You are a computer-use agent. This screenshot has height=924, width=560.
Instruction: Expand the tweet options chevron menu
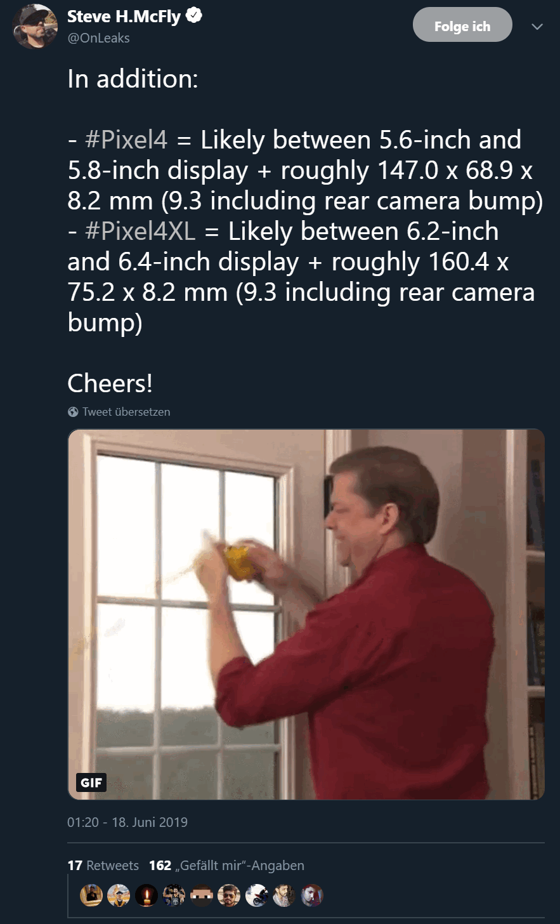537,27
